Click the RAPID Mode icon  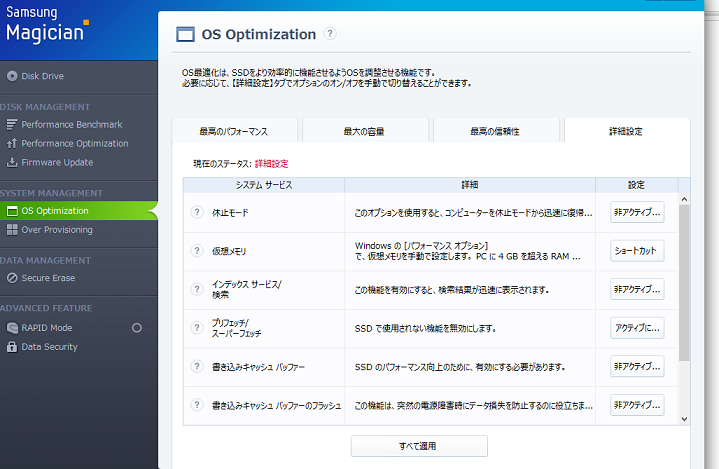point(12,328)
